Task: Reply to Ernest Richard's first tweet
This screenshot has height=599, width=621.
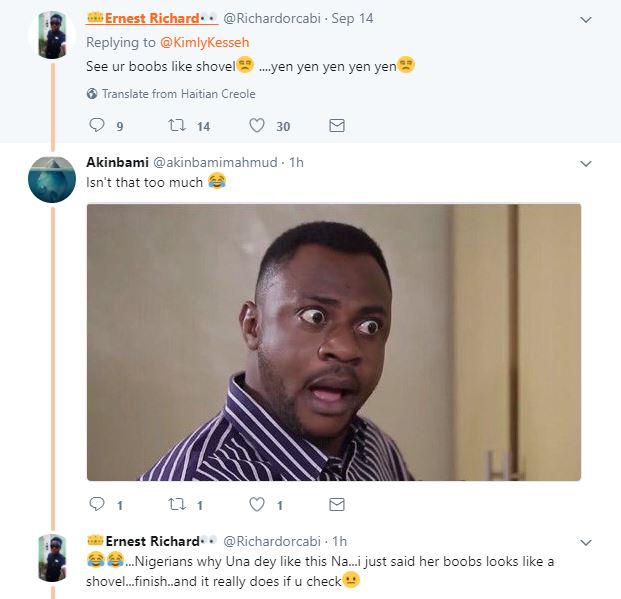Action: point(97,126)
